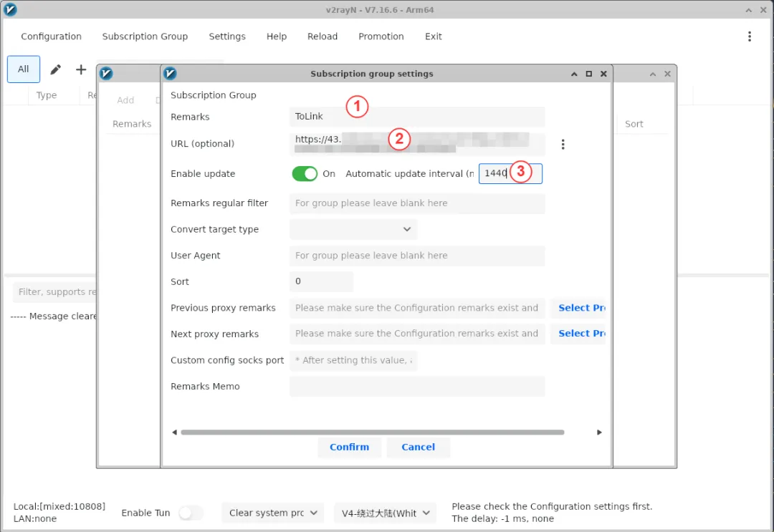The height and width of the screenshot is (532, 774).
Task: Click the Local:[mixed:10808] status text
Action: point(59,507)
